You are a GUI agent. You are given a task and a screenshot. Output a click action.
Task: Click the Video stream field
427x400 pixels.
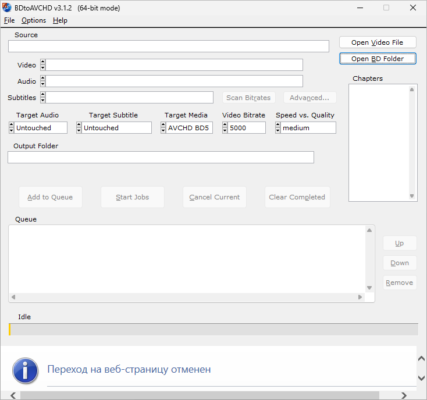tap(174, 65)
